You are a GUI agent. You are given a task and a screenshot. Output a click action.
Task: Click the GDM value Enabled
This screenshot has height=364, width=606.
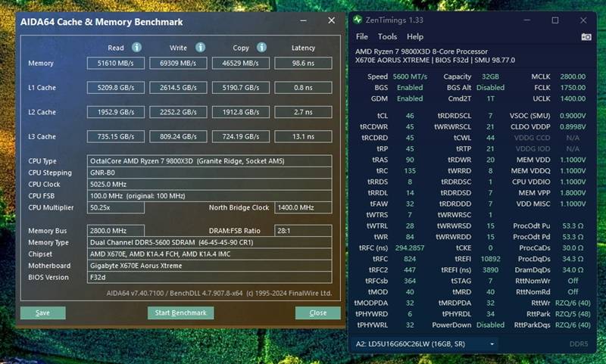click(410, 98)
